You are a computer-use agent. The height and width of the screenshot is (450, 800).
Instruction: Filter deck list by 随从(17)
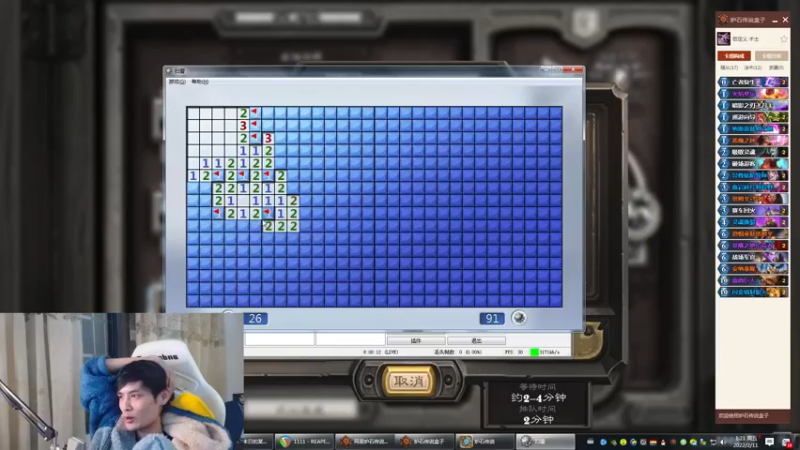click(x=729, y=67)
